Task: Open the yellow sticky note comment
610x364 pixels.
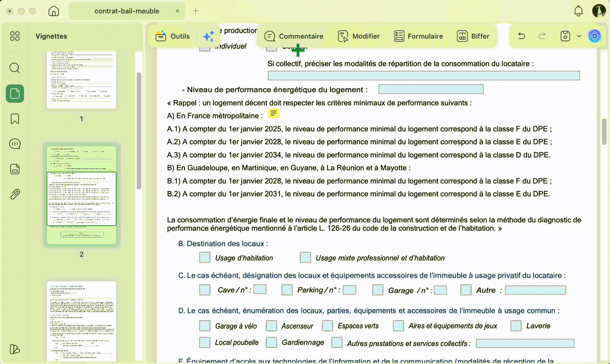Action: point(274,114)
